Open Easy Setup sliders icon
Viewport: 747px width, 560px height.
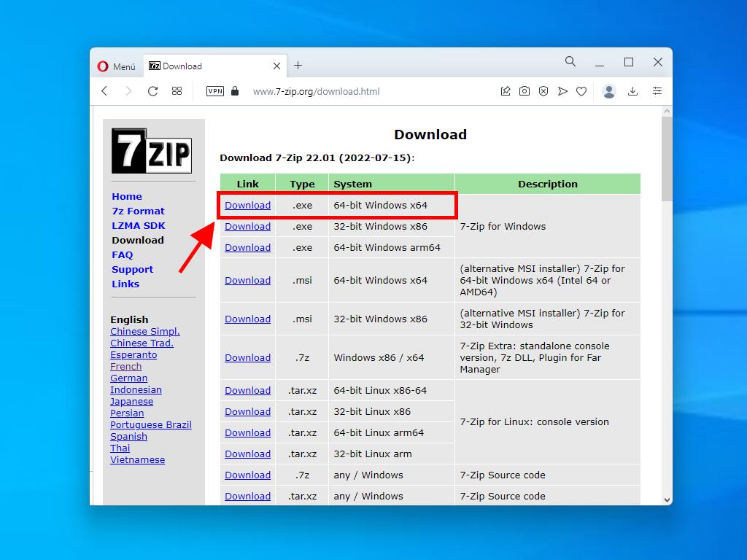(657, 91)
